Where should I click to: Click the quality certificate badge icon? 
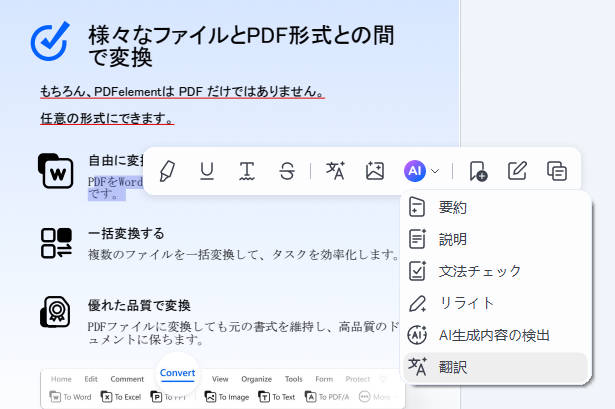point(55,312)
